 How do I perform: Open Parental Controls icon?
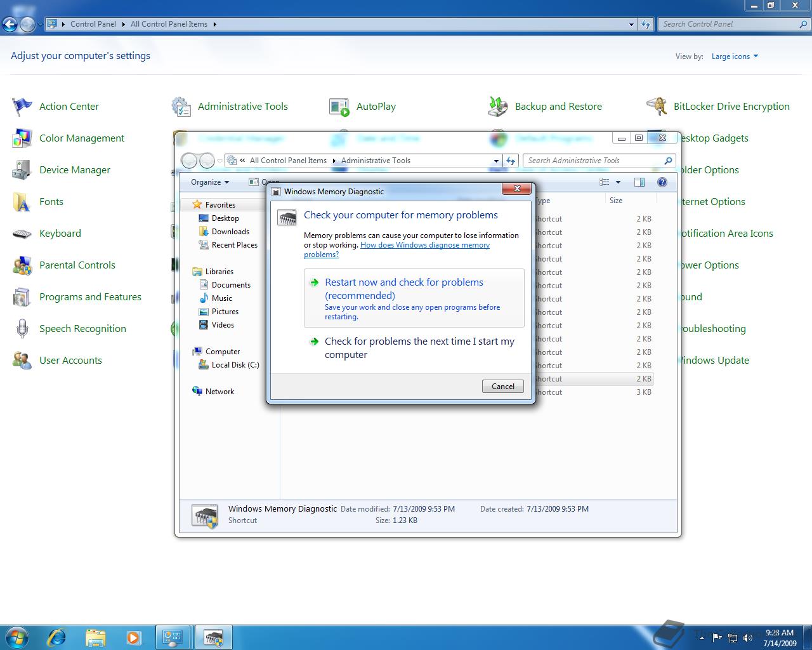[22, 265]
